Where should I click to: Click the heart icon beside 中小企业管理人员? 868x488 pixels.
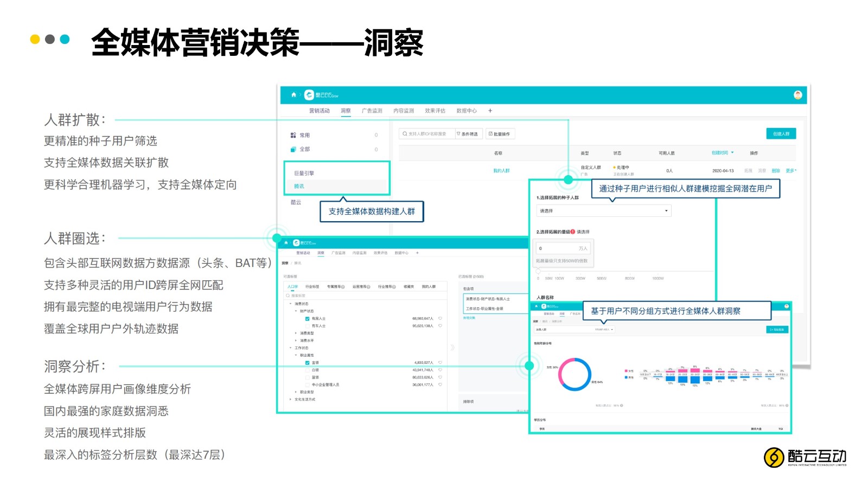coord(440,384)
